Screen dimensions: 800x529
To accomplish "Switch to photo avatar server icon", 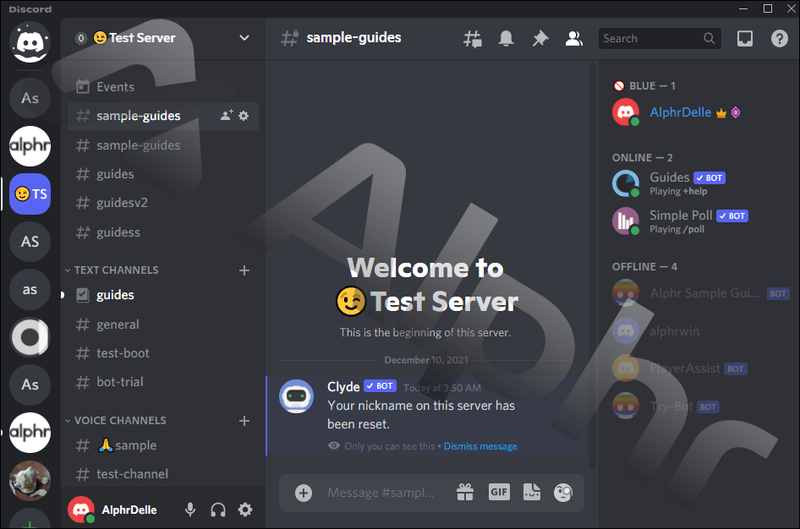I will (x=30, y=481).
